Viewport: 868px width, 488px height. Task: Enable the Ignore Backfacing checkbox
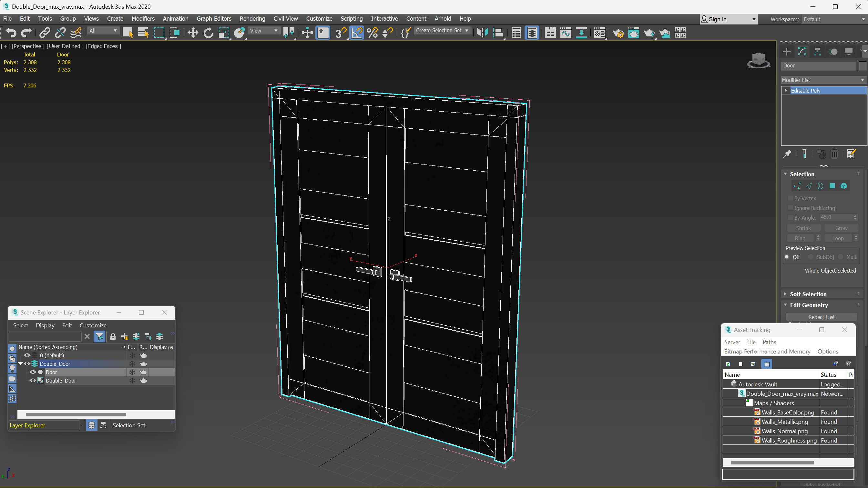(790, 208)
